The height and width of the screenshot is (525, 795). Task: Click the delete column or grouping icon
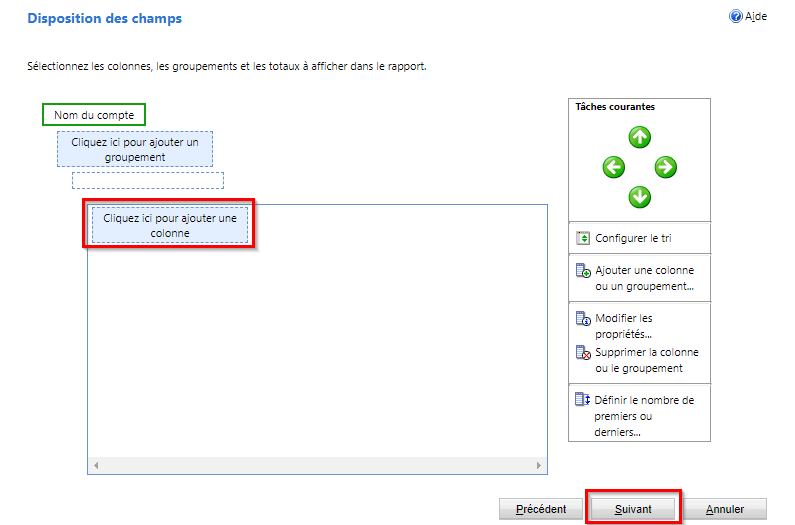583,352
